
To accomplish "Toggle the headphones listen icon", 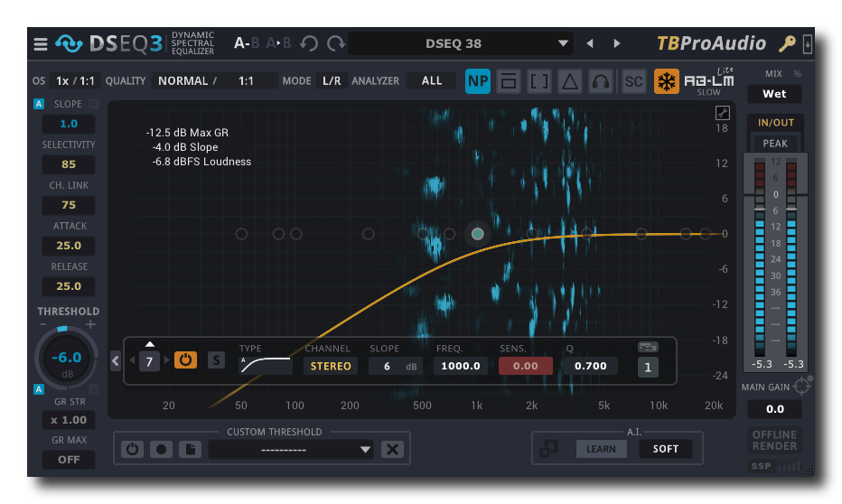I will point(601,81).
